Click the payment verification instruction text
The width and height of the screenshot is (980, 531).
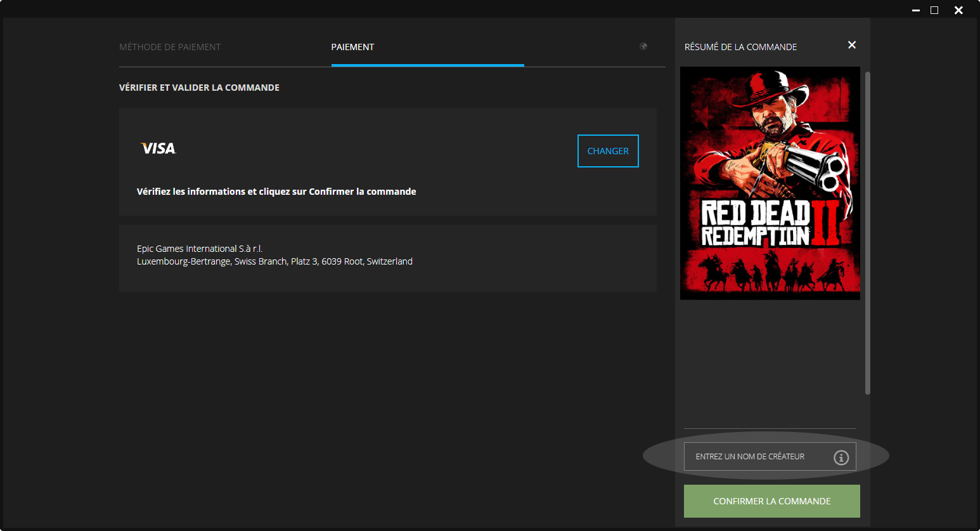point(276,191)
